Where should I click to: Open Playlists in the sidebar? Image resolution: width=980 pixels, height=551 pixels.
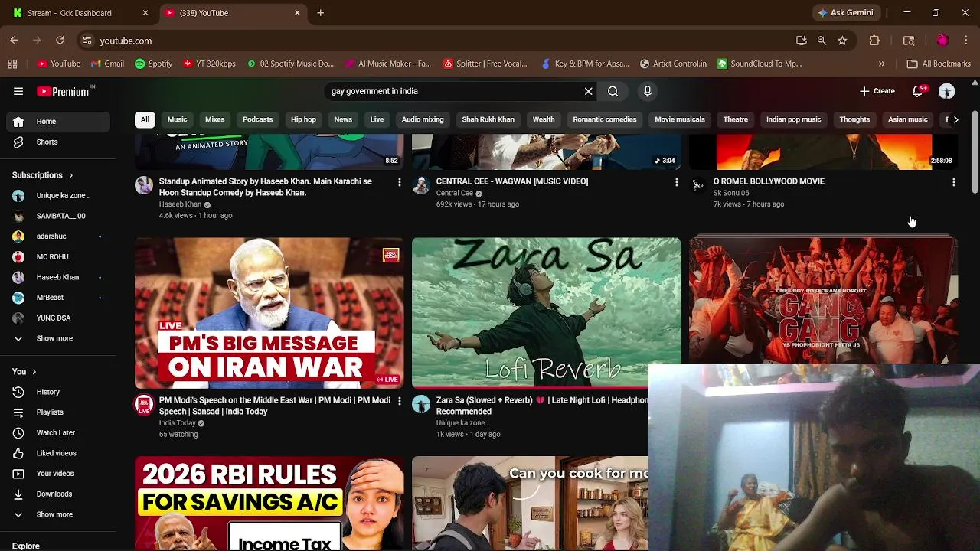(x=58, y=412)
